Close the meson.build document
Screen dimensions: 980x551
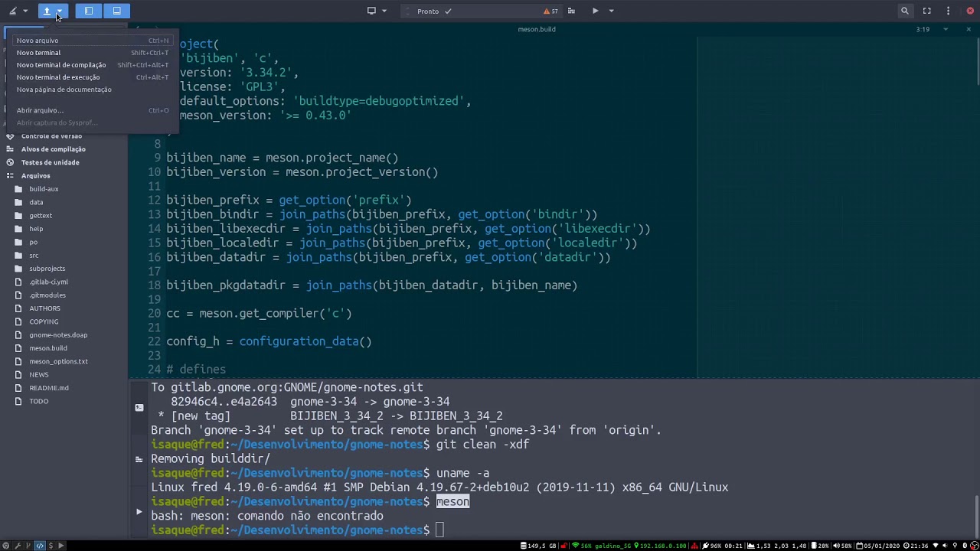[969, 29]
